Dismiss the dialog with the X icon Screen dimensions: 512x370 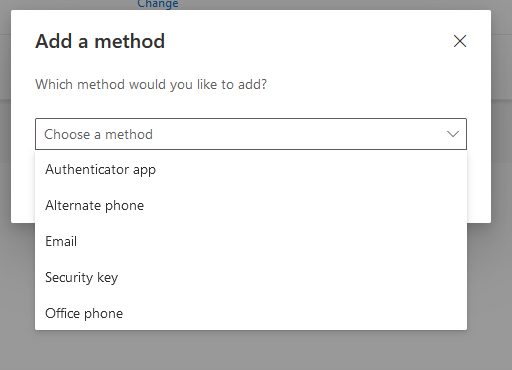(460, 41)
